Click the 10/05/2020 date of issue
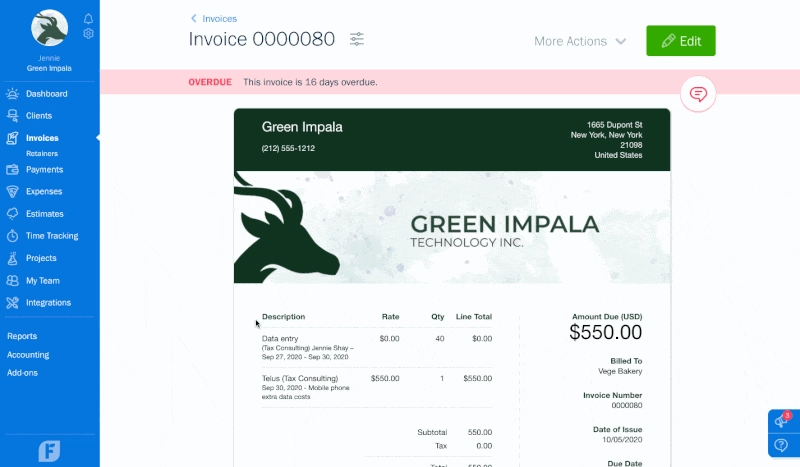The height and width of the screenshot is (467, 800). click(622, 439)
